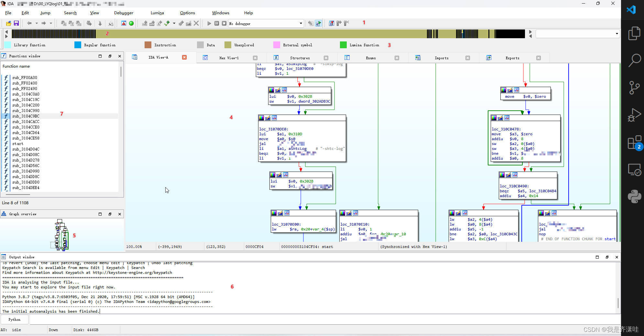Click the breakpoint list icon right of the debugger box
The height and width of the screenshot is (336, 644).
tap(331, 23)
